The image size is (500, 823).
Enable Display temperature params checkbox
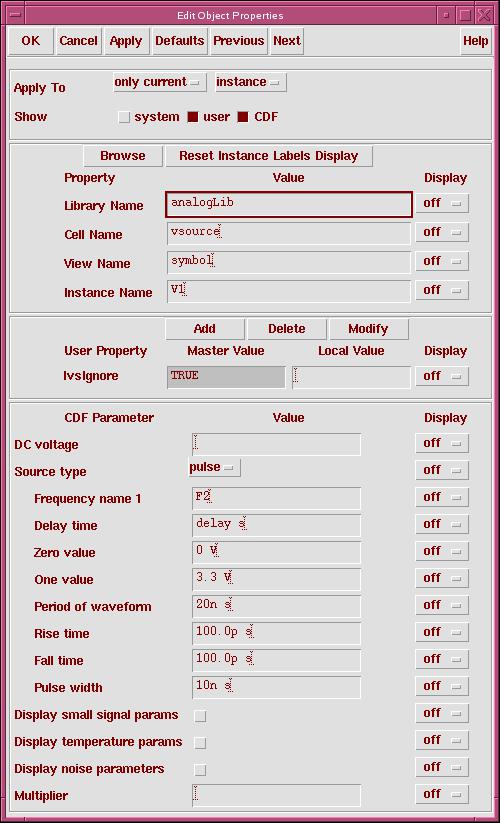click(200, 743)
